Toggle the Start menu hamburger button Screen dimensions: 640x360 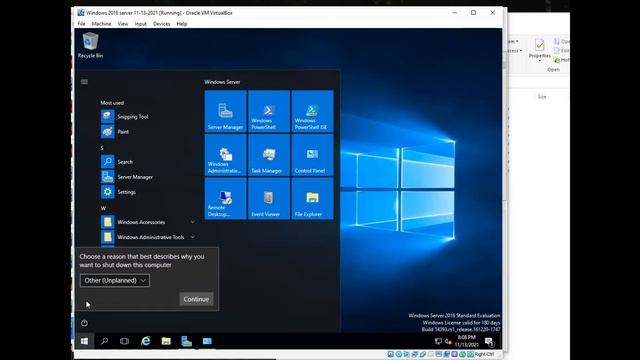click(84, 82)
